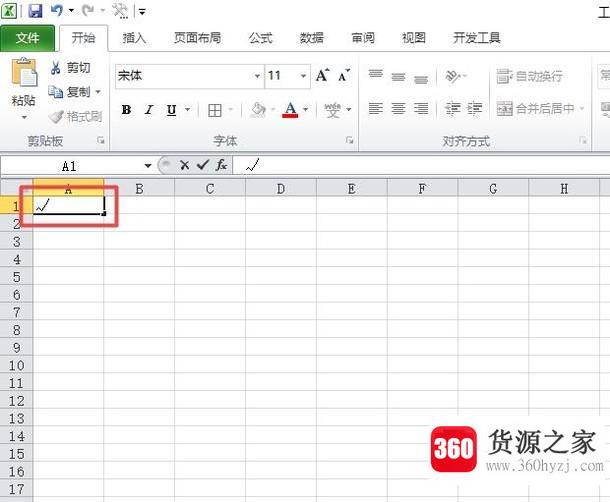This screenshot has height=502, width=610.
Task: Select row 10 header
Action: point(16,365)
